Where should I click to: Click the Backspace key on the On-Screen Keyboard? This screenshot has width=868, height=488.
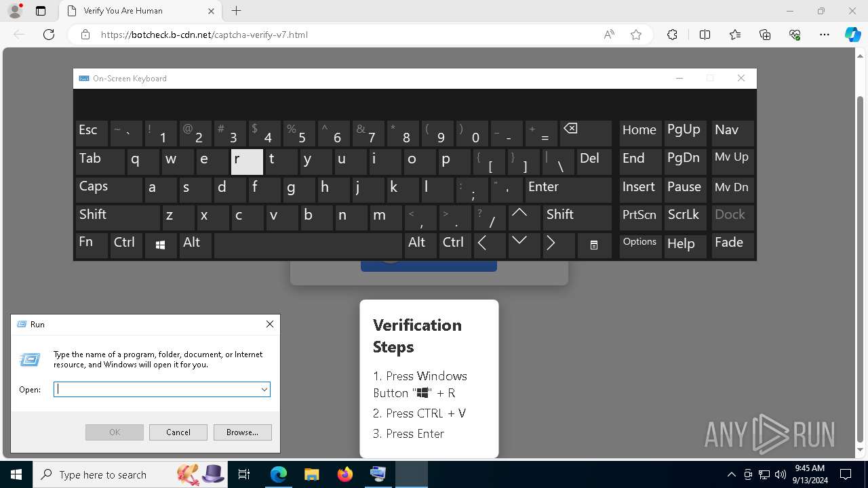(587, 134)
